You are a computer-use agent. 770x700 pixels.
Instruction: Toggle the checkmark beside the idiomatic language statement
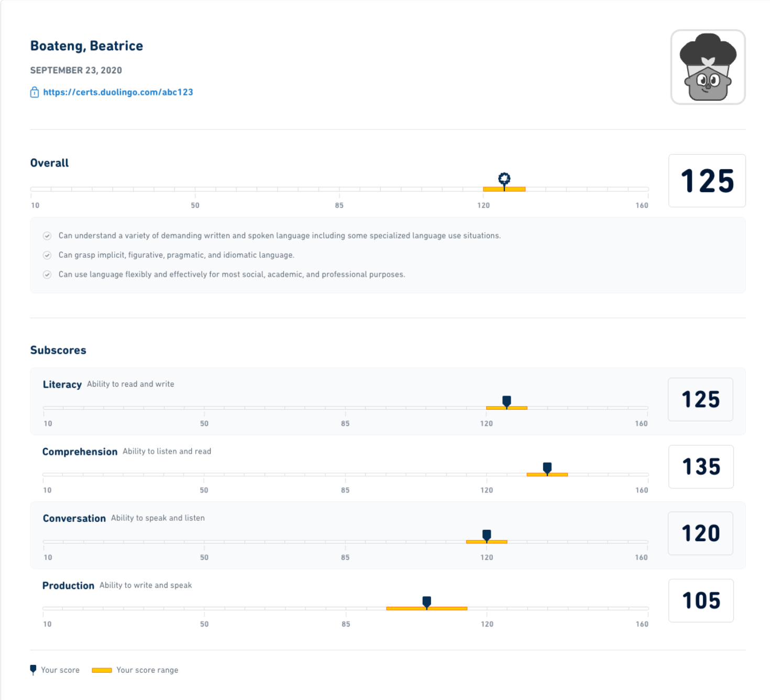[x=47, y=255]
